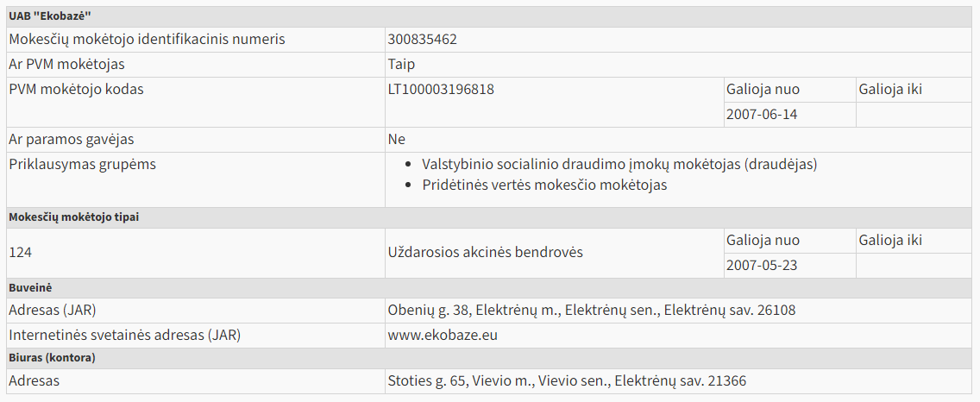
Task: Click the taxpayer type code 124
Action: 20,253
